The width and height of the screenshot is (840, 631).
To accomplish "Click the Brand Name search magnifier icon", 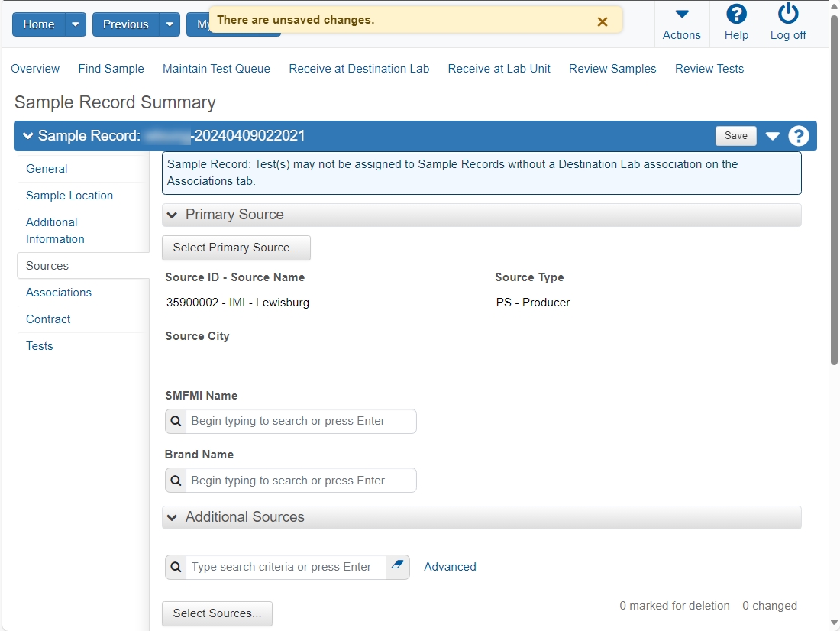I will [176, 481].
